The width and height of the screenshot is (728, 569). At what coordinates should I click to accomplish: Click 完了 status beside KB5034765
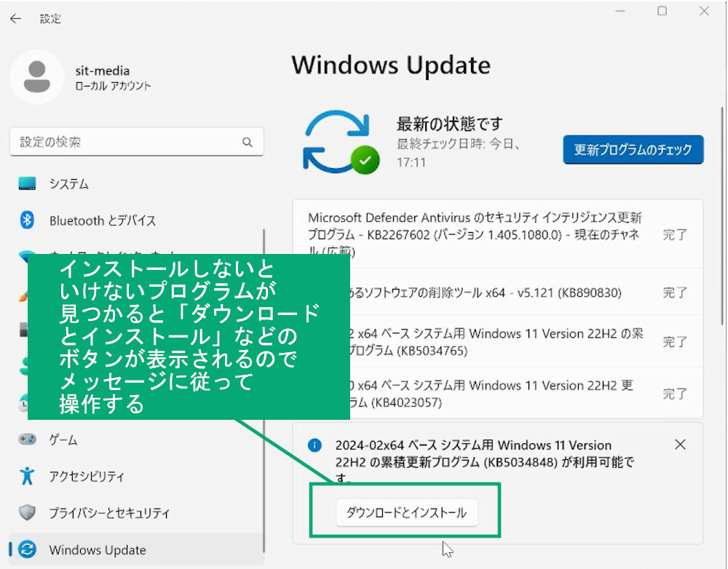[x=675, y=341]
